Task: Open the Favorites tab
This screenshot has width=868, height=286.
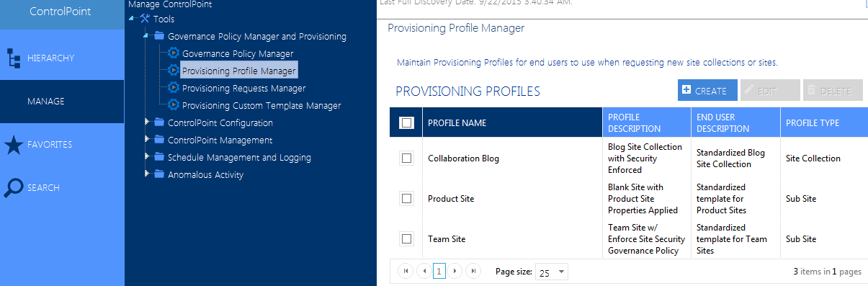Action: click(x=62, y=144)
